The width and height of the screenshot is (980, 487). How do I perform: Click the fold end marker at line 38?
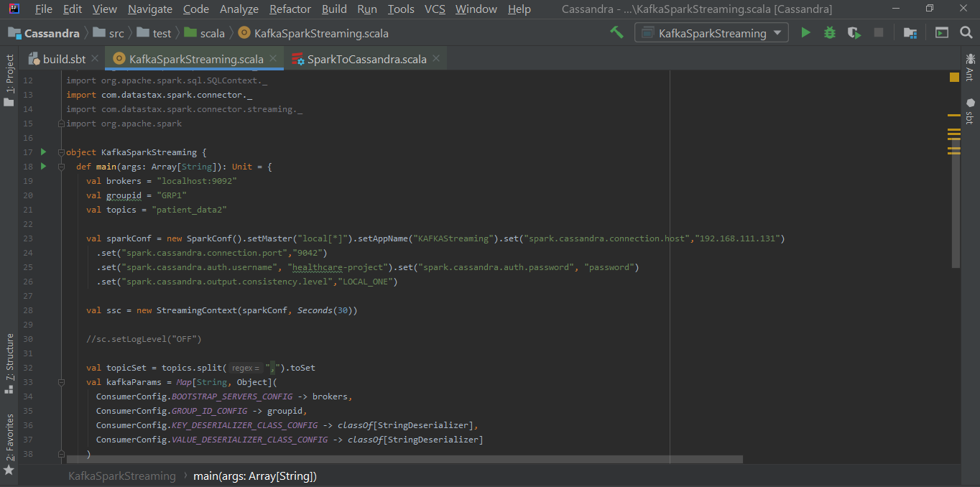coord(61,454)
